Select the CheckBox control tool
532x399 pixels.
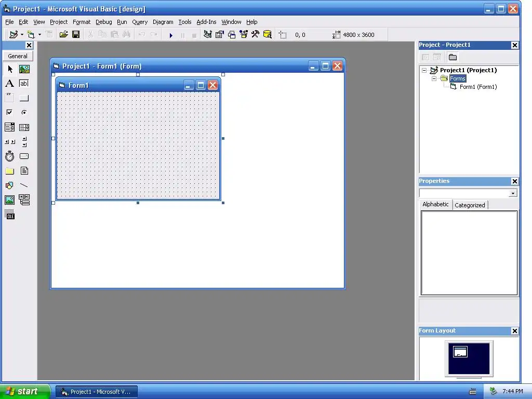(10, 112)
